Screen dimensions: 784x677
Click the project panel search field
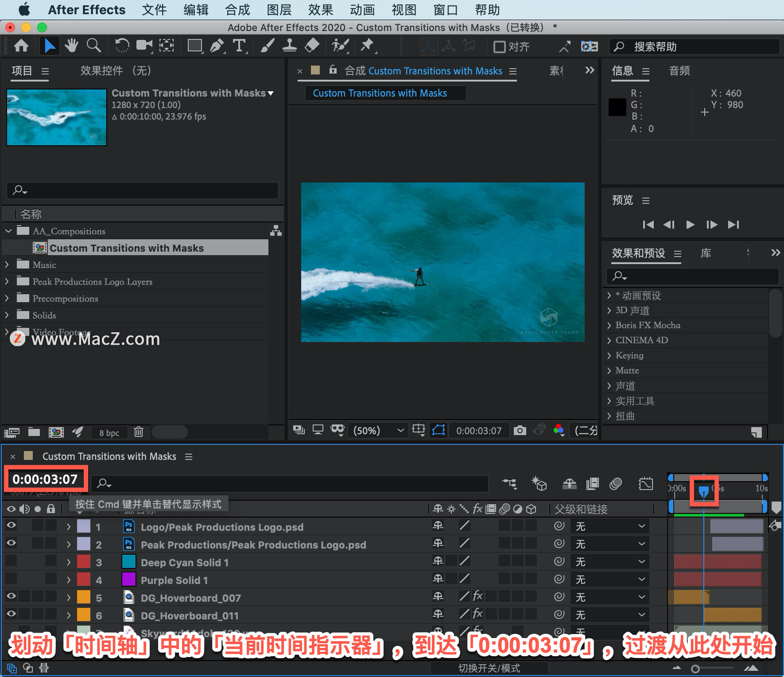click(142, 190)
